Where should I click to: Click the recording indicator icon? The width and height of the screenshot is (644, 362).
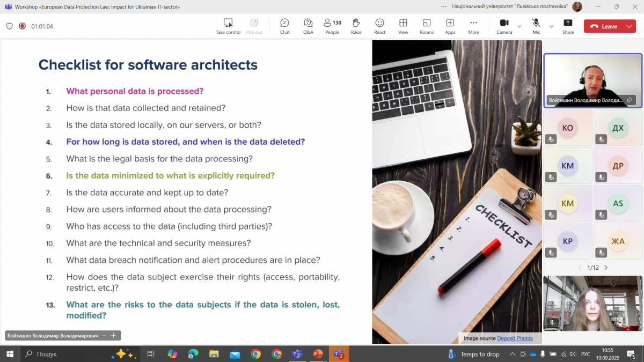22,26
